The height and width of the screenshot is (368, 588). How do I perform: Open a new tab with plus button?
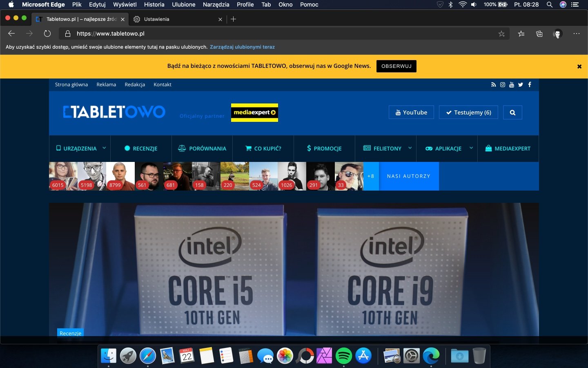click(x=234, y=19)
